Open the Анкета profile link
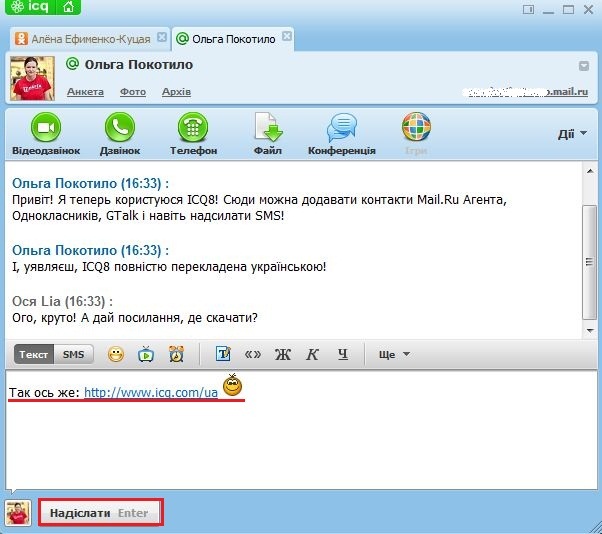This screenshot has height=534, width=602. [85, 92]
